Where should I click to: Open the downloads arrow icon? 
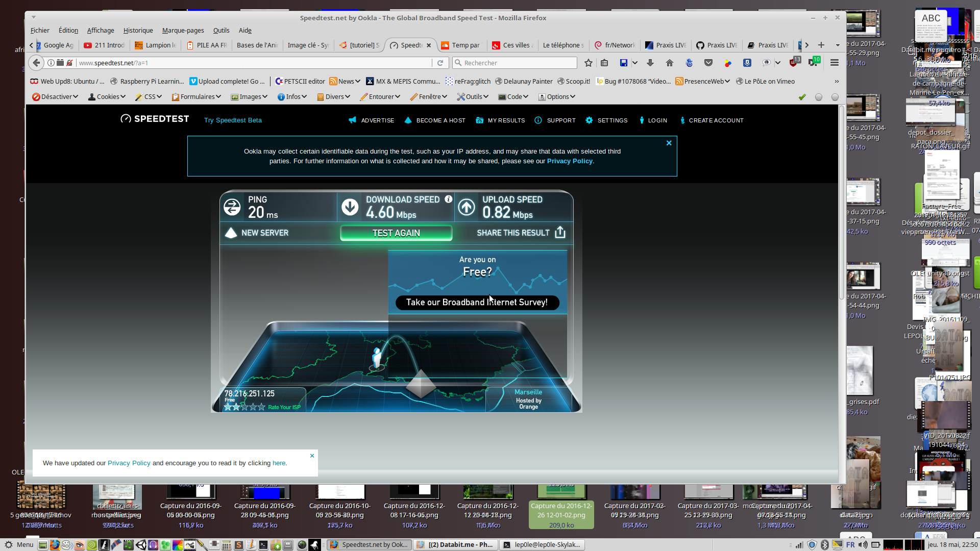(x=650, y=63)
